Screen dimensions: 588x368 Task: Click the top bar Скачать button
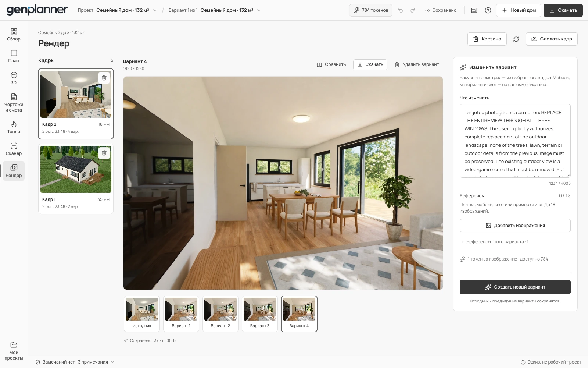pyautogui.click(x=563, y=10)
